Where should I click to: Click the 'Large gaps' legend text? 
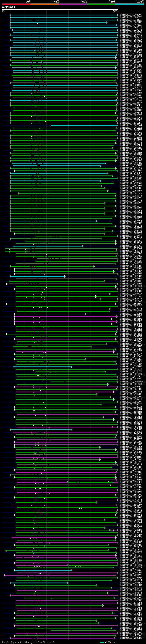point(10,642)
